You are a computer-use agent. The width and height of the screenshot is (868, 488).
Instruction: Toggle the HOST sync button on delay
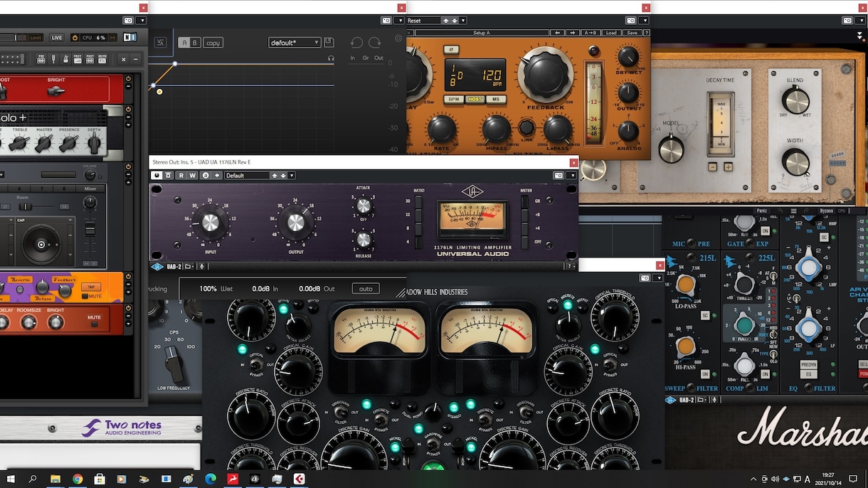[x=474, y=99]
